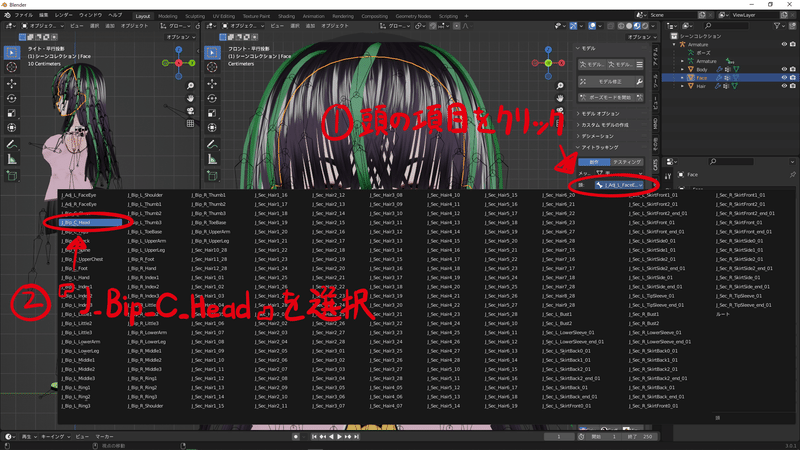800x450 pixels.
Task: Open the outliner filter funnel
Action: [x=777, y=26]
